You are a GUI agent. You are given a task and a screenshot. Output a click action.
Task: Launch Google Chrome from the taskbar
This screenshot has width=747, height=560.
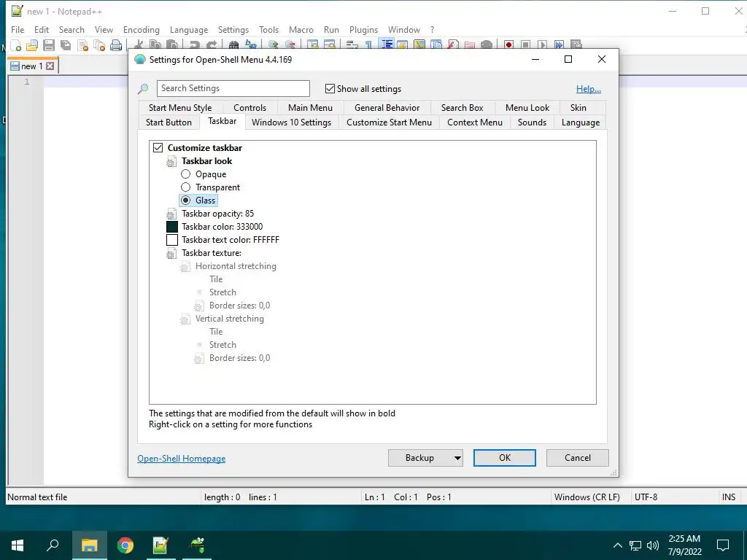coord(125,545)
